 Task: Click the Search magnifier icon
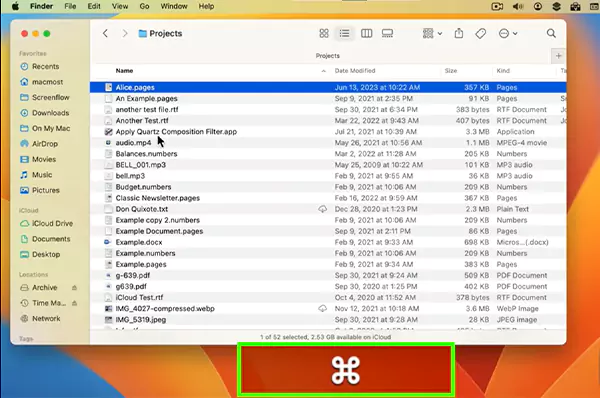click(551, 33)
